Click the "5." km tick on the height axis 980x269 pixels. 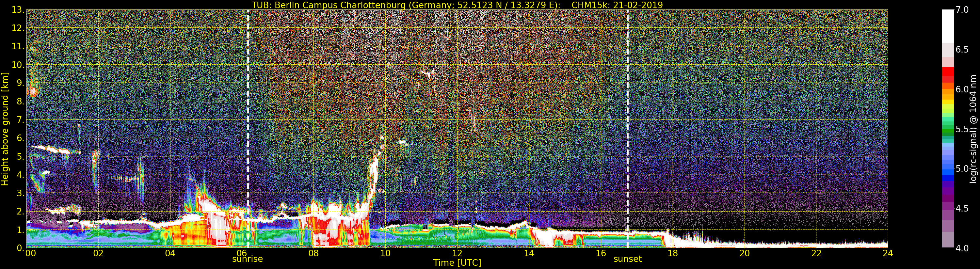21,156
